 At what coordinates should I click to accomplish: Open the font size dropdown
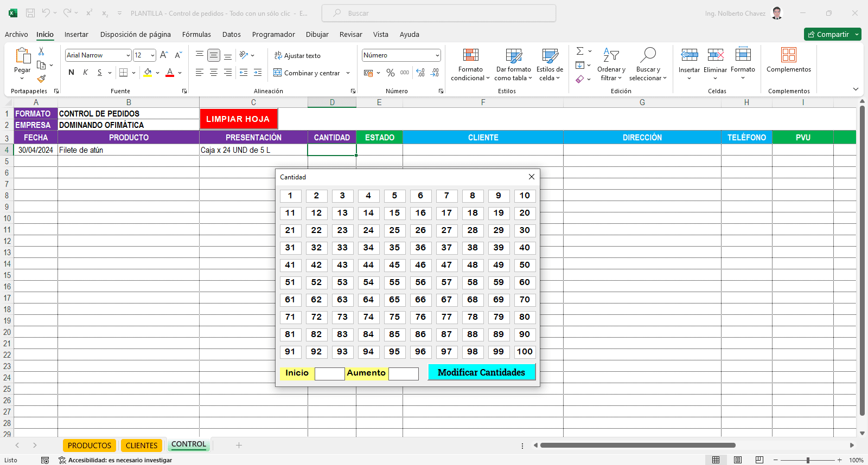coord(152,55)
